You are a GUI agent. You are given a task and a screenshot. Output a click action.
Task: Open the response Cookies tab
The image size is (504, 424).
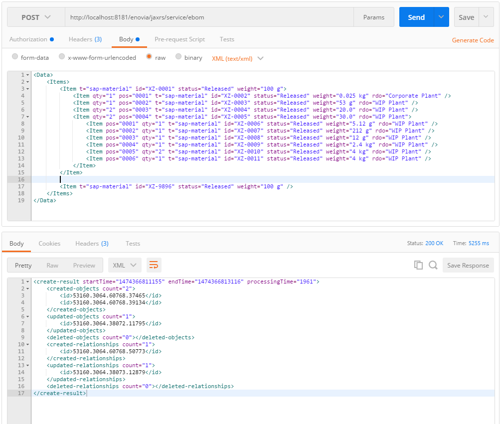[x=49, y=244]
